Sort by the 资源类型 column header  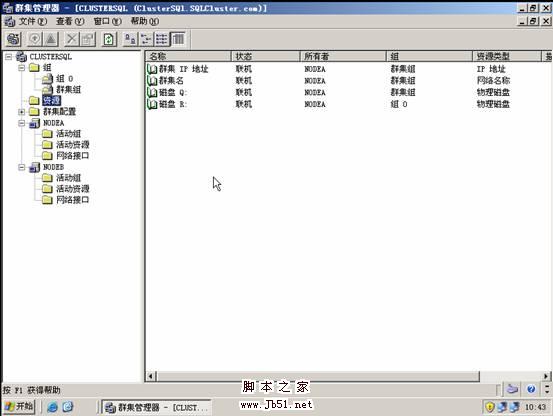pyautogui.click(x=506, y=56)
